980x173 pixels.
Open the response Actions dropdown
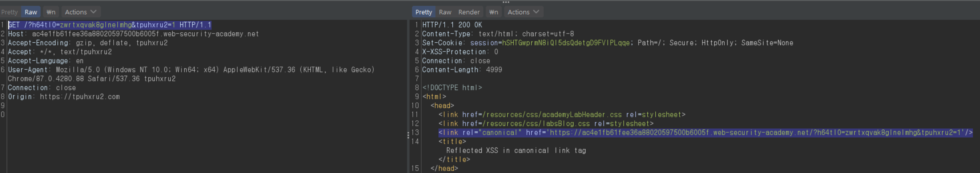[x=523, y=12]
